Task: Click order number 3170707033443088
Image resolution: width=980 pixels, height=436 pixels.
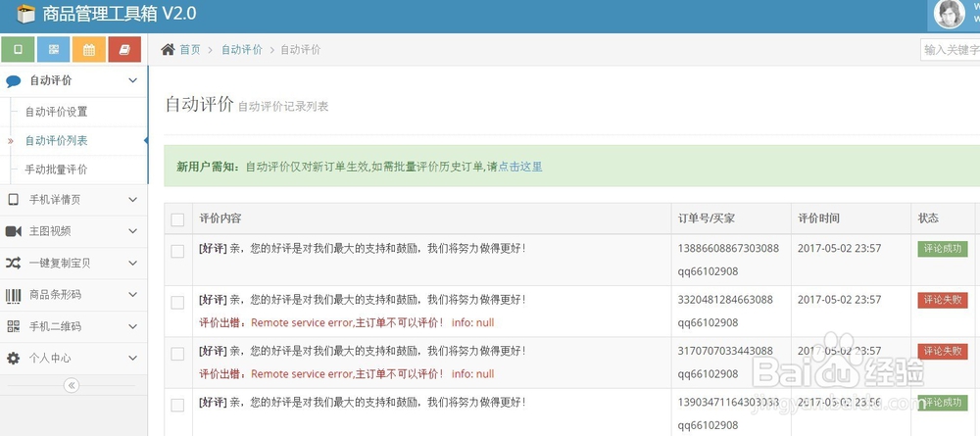Action: point(725,351)
